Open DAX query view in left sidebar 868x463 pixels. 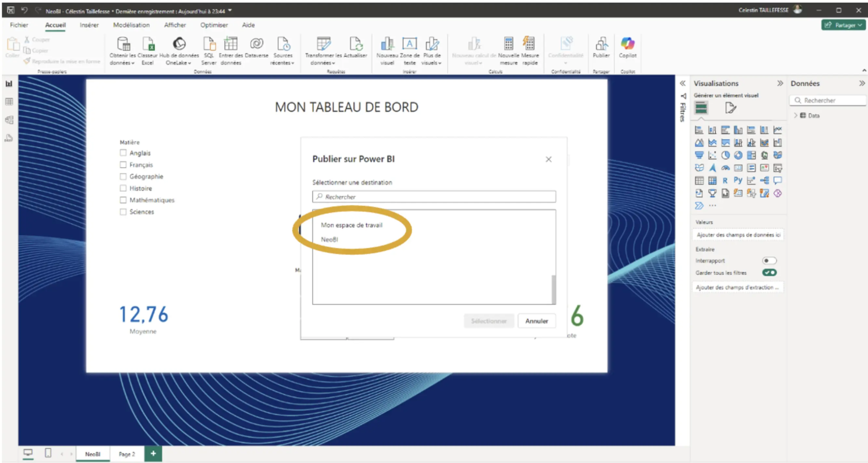[x=9, y=138]
